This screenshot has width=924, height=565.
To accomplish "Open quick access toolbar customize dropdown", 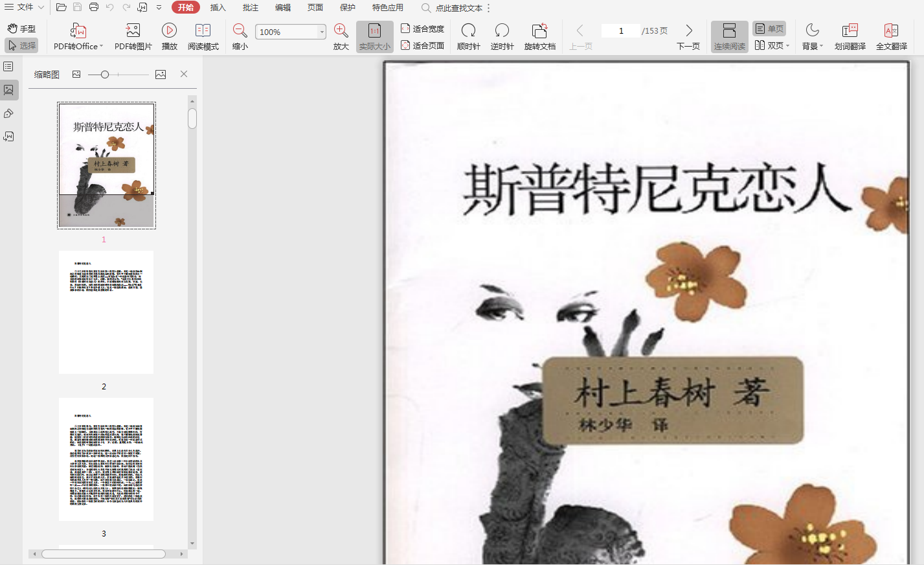I will 159,8.
